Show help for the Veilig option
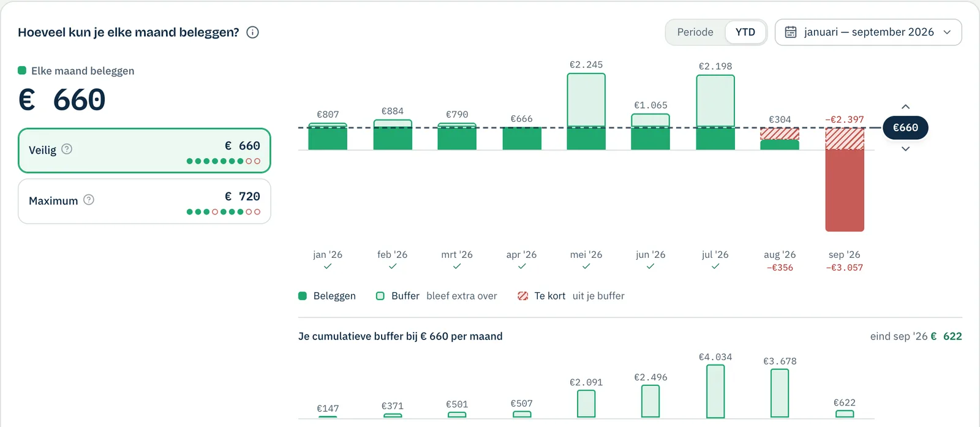 [x=67, y=149]
